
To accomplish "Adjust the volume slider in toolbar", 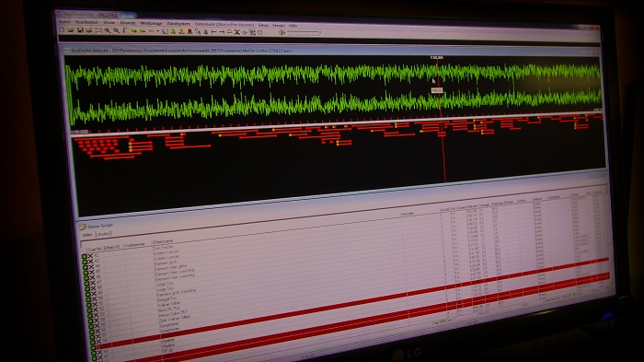I will 304,33.
